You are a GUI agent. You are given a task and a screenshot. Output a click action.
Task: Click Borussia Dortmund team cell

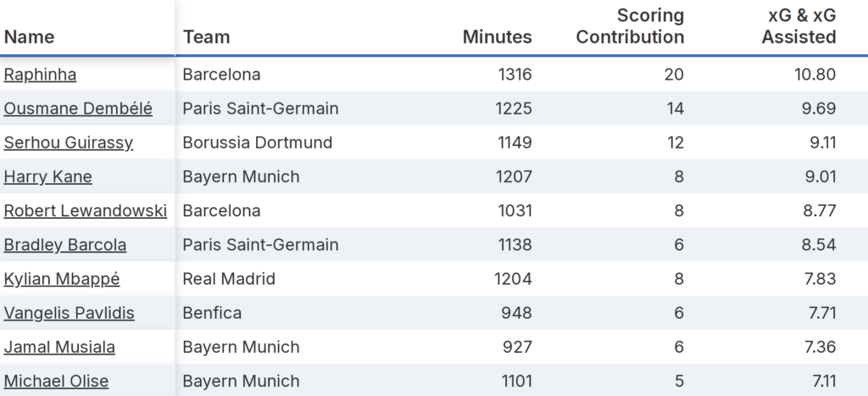pyautogui.click(x=257, y=142)
